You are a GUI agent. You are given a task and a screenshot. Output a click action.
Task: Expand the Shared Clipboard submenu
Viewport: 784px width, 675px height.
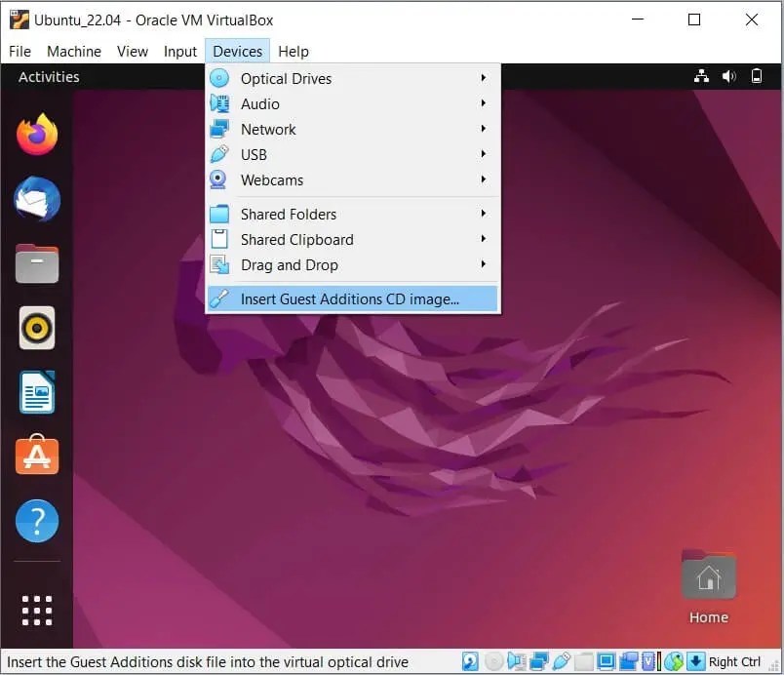[297, 239]
